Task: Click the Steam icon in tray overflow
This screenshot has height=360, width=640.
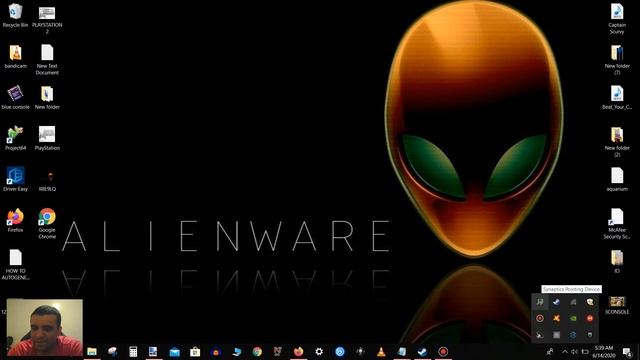Action: [556, 302]
